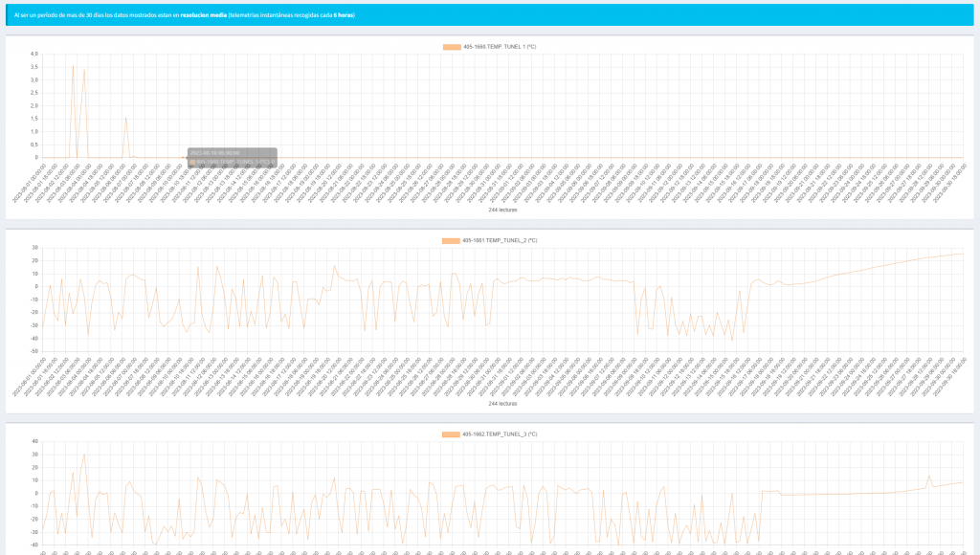Click the bold '6 horas' text in banner
Screen dimensions: 980x555
tap(344, 15)
